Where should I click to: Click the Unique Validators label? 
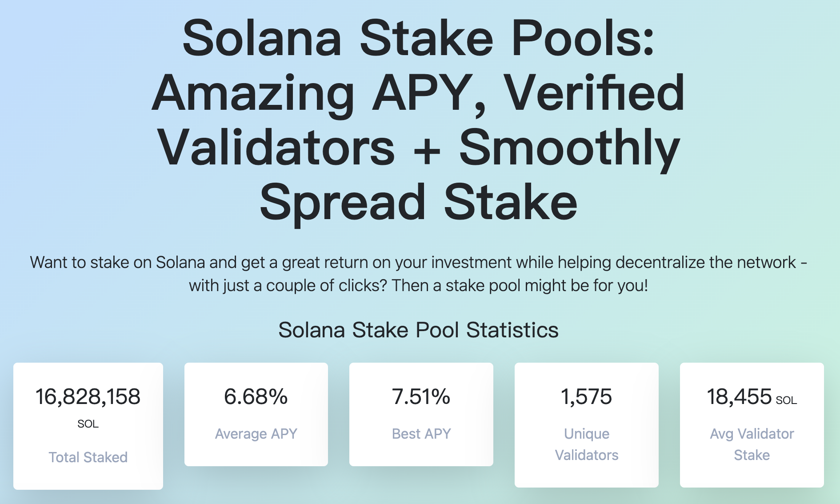(586, 444)
